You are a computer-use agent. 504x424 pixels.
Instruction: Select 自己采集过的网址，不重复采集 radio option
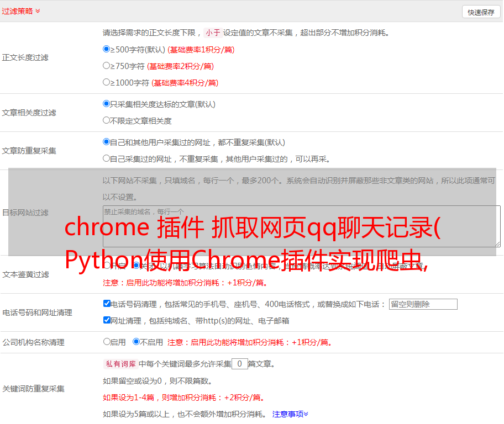coord(106,158)
